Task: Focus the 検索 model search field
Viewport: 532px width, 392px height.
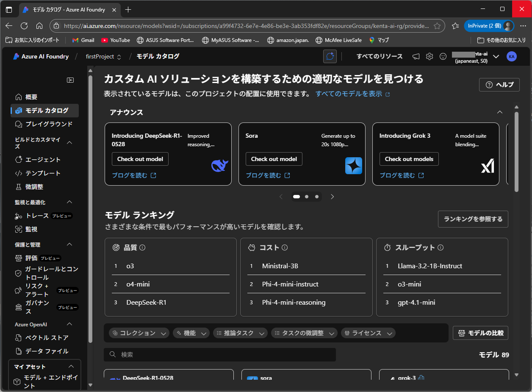Action: 220,355
